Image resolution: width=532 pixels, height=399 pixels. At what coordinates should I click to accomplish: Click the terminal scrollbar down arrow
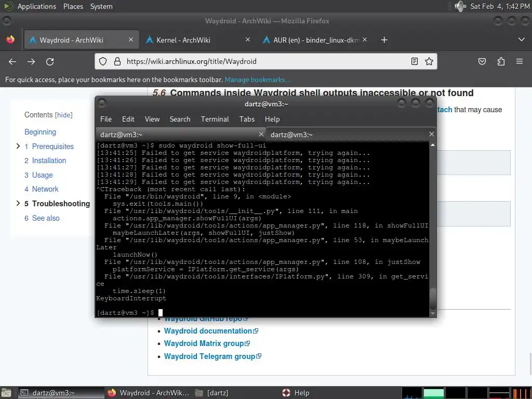[433, 314]
